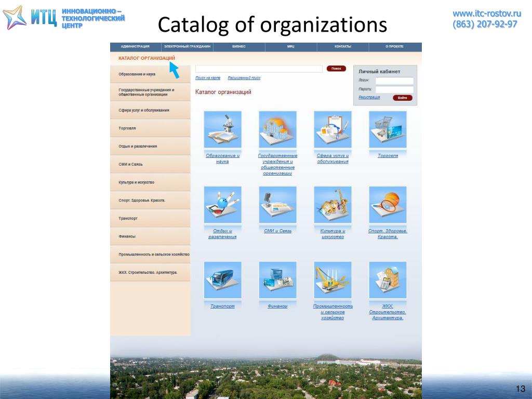
Task: Click the government building category icon
Action: pos(277,129)
